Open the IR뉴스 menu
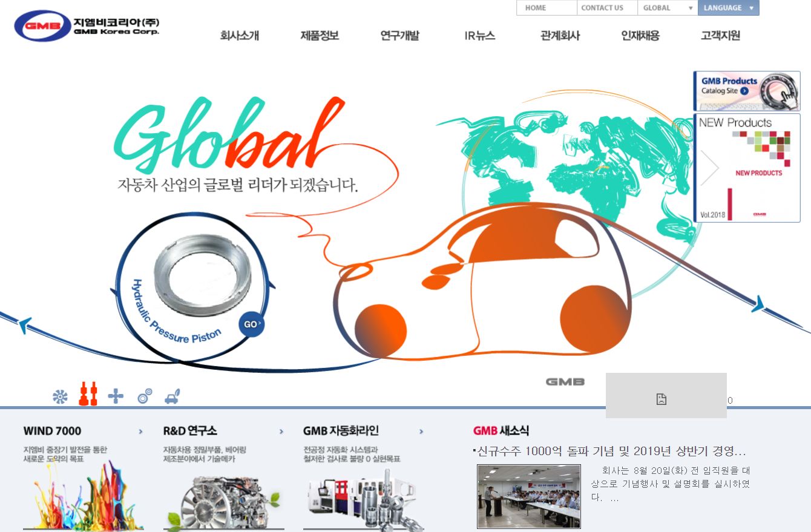 [480, 35]
